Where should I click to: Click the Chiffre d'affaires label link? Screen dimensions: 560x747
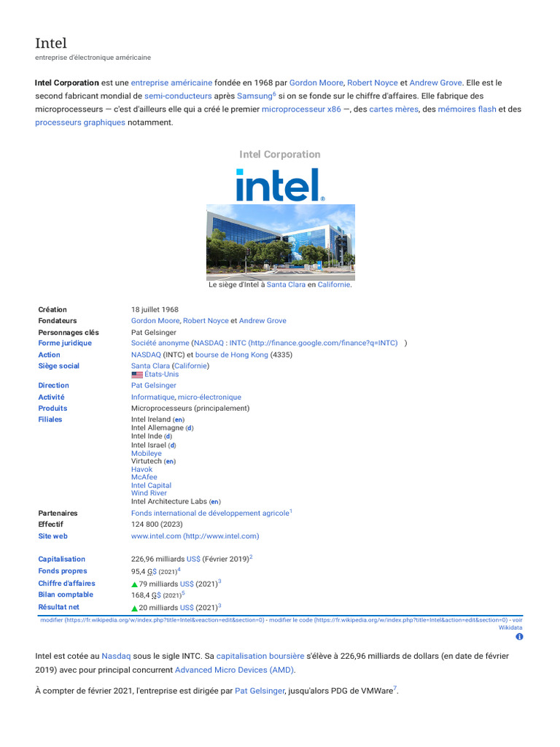(66, 584)
